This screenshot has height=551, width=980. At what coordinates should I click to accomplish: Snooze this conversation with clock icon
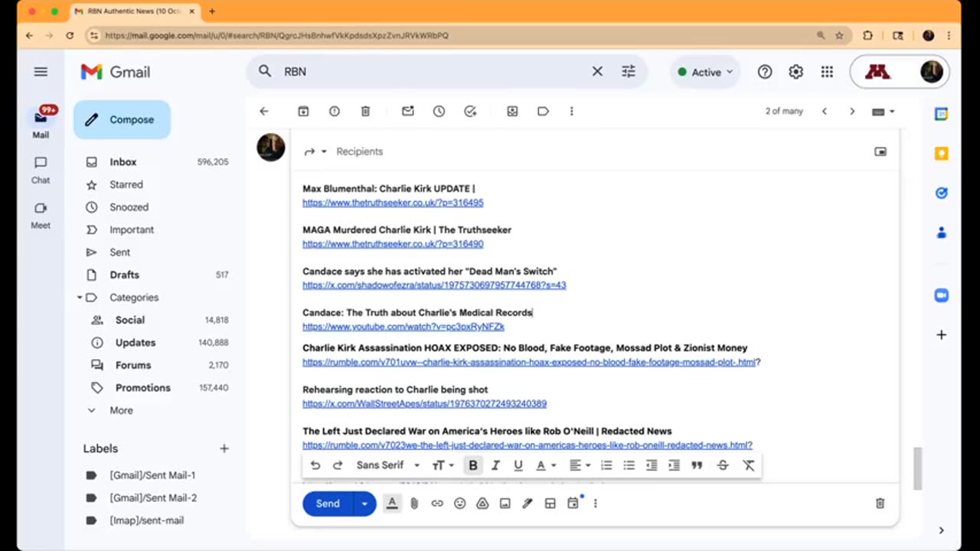(x=439, y=111)
